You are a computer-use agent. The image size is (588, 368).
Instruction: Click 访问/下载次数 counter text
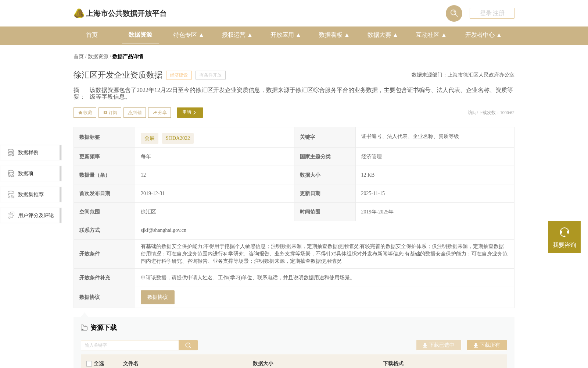[491, 113]
